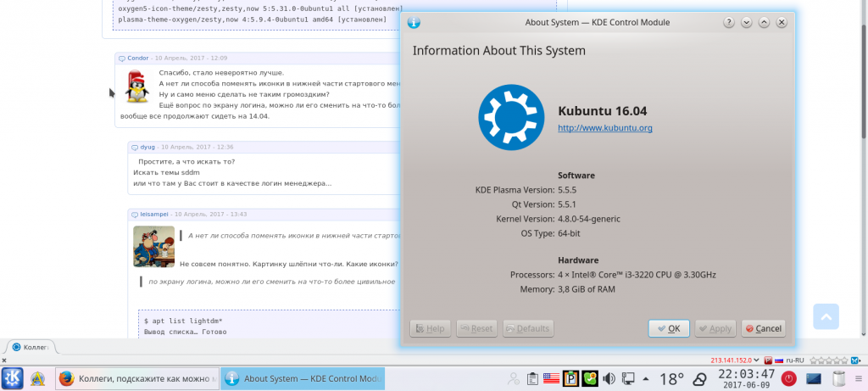Click the user status tray icon
868x391 pixels.
[x=514, y=379]
